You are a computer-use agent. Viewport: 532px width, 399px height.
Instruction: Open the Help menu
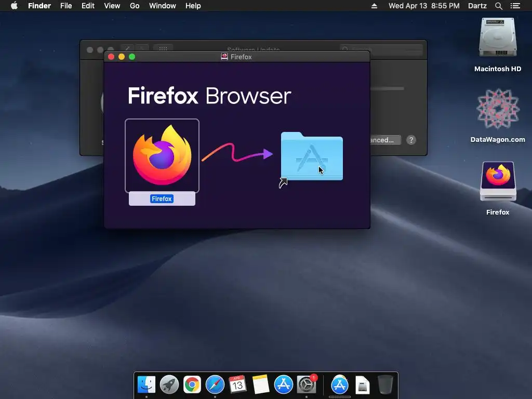click(x=193, y=6)
